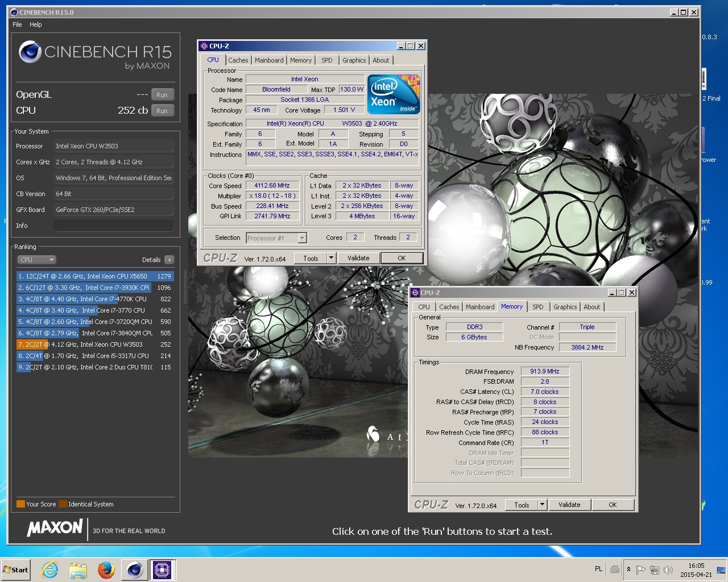This screenshot has height=582, width=728.
Task: Click the PL language indicator in taskbar
Action: coord(598,569)
